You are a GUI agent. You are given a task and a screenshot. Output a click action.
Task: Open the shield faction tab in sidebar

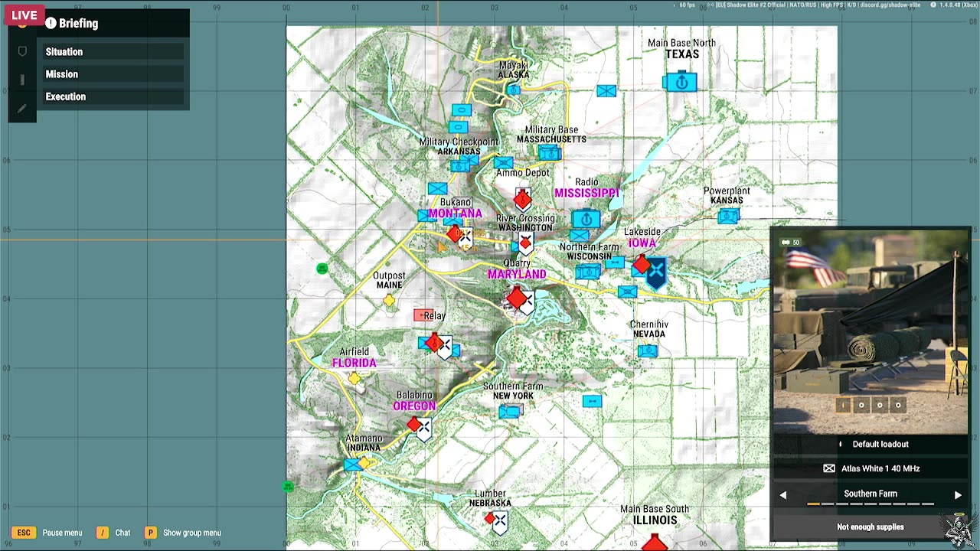[22, 51]
